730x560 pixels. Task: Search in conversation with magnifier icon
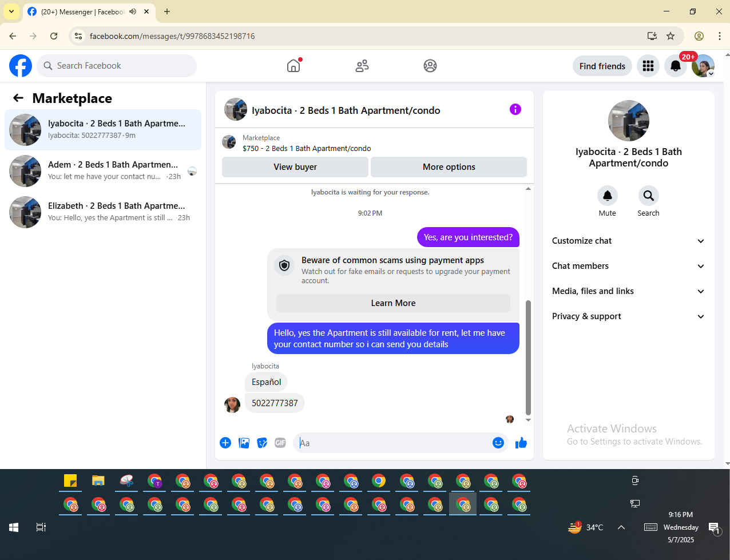649,196
